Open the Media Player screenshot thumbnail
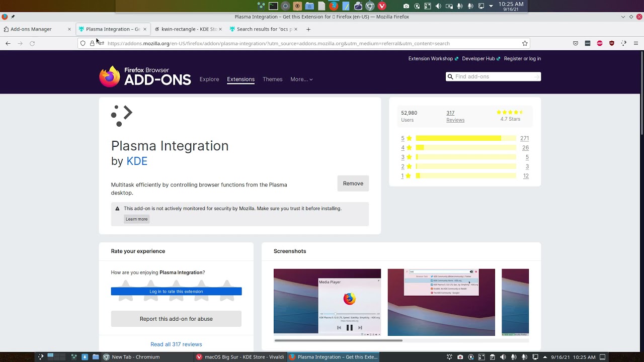 (327, 302)
